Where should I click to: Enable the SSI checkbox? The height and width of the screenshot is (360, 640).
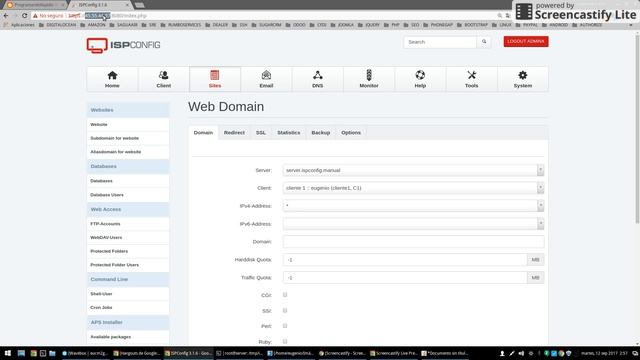point(285,311)
